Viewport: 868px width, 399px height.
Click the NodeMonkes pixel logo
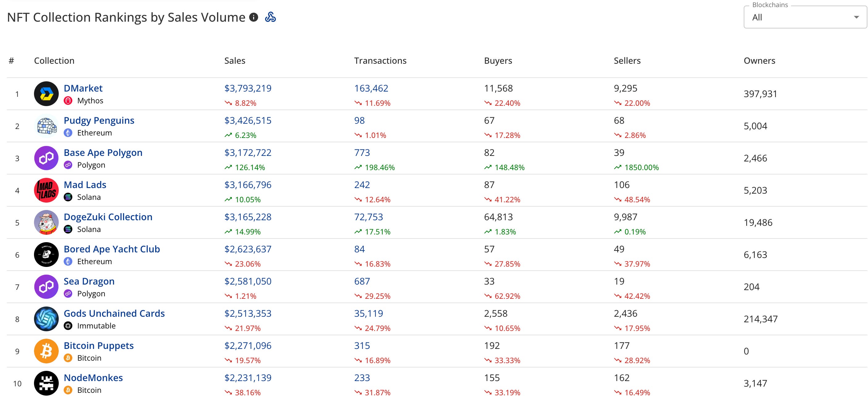[x=46, y=384]
